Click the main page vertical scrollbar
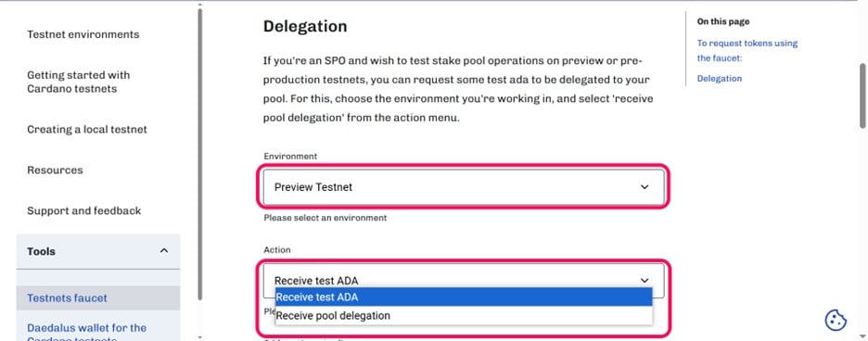 863,95
